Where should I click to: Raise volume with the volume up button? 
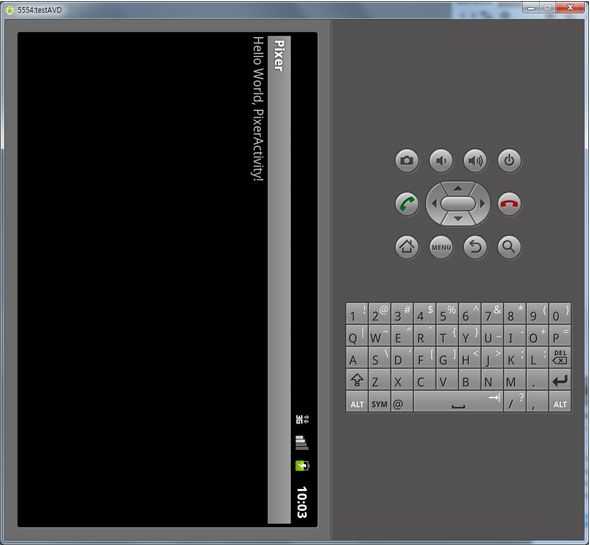point(475,161)
